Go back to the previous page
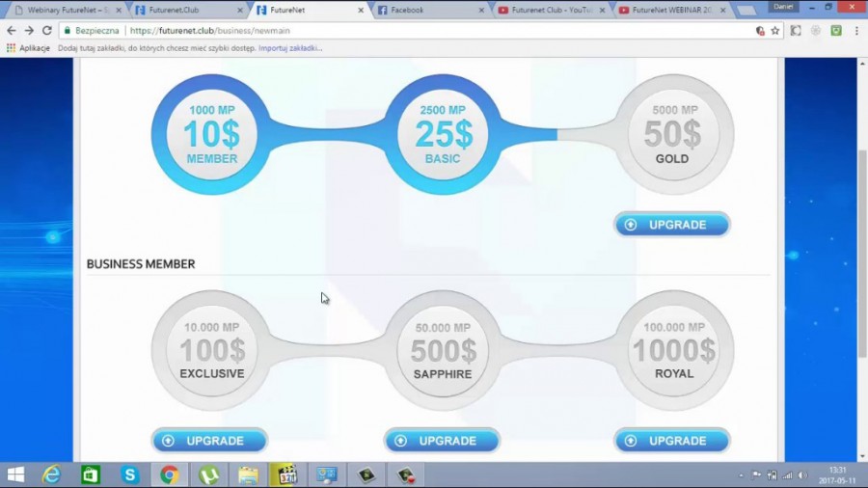The width and height of the screenshot is (868, 488). pyautogui.click(x=12, y=31)
